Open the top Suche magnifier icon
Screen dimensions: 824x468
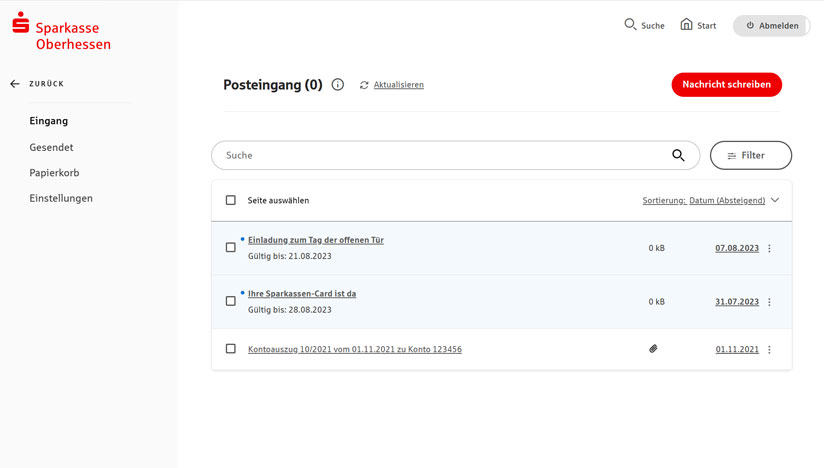coord(630,24)
